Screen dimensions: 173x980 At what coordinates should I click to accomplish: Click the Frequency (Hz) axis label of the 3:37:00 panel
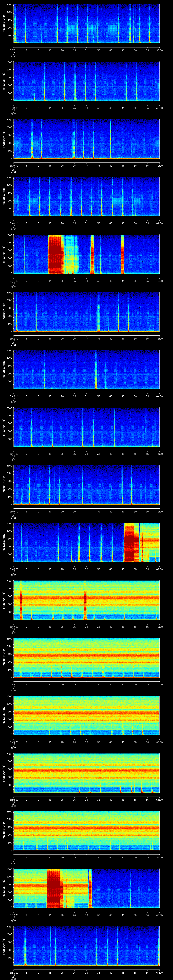point(4,24)
